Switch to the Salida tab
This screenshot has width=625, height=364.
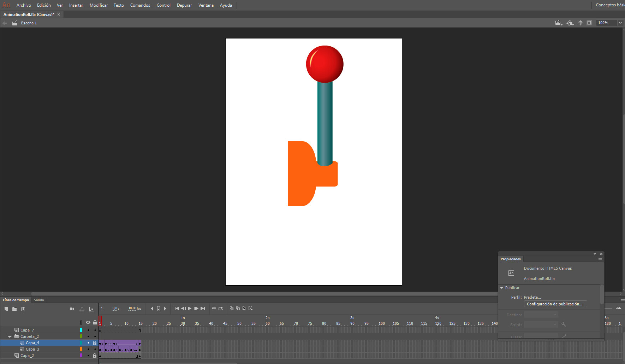pyautogui.click(x=39, y=300)
